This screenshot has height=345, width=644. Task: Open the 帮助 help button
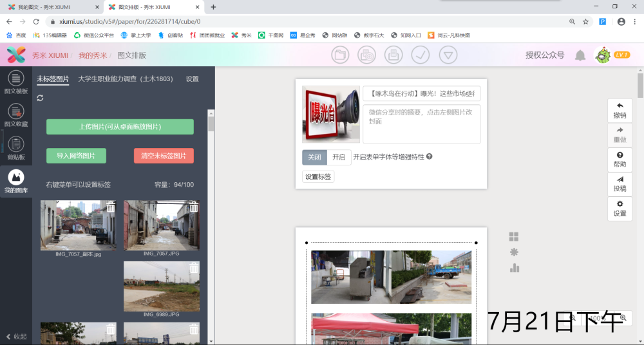point(620,160)
